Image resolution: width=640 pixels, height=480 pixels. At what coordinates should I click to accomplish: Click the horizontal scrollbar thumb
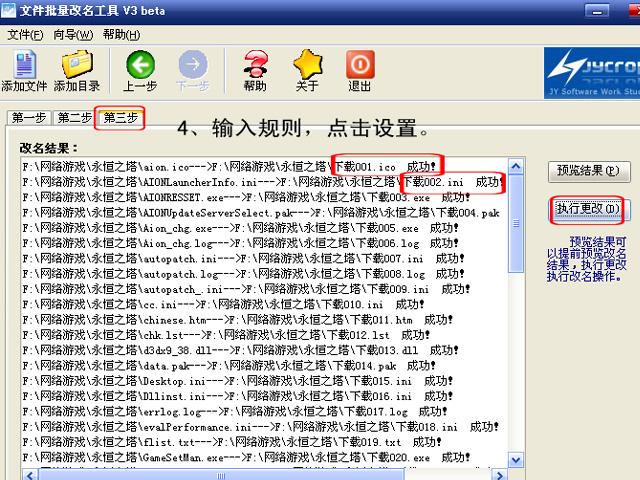point(221,475)
